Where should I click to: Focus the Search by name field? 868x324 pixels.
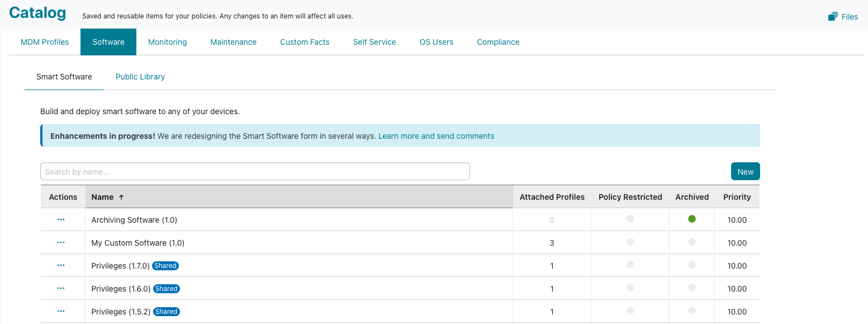point(255,172)
